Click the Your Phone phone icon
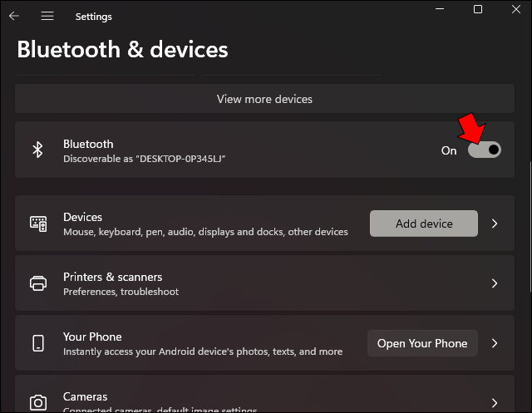The height and width of the screenshot is (413, 532). (38, 343)
